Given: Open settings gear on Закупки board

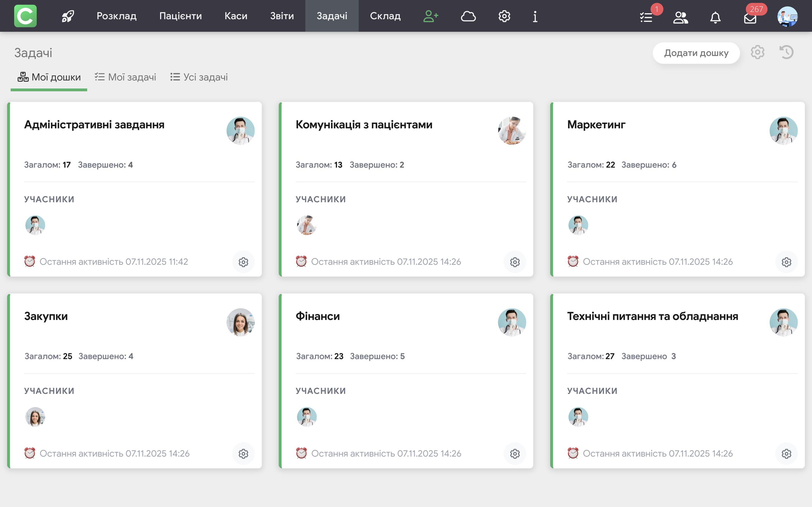Looking at the screenshot, I should (x=243, y=454).
